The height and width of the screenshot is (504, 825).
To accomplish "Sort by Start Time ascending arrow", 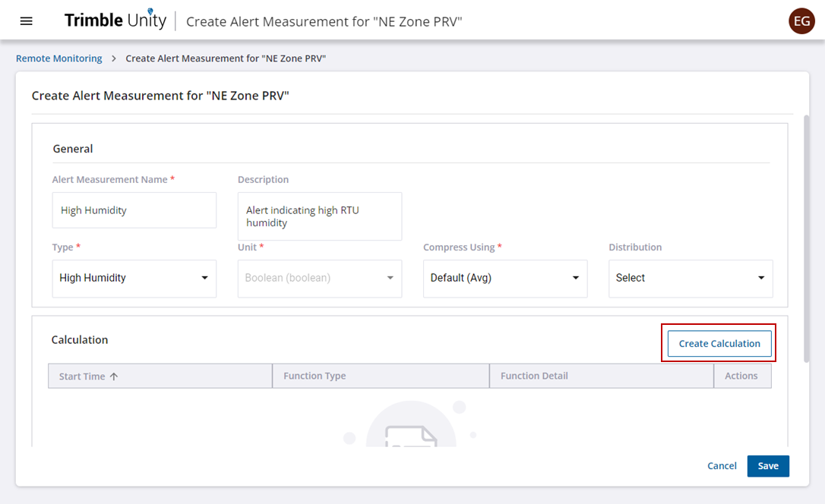I will (x=114, y=376).
